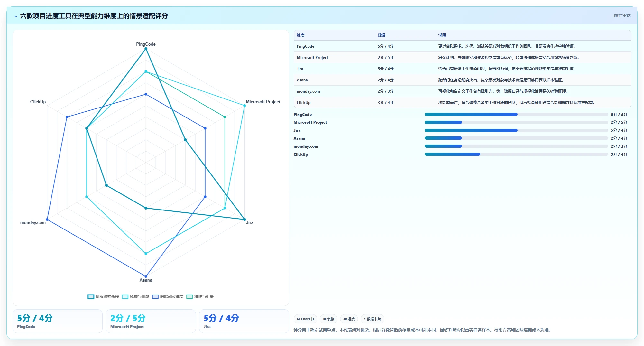
Task: Click the page title 六款项目进度工具 heading
Action: pyautogui.click(x=94, y=16)
